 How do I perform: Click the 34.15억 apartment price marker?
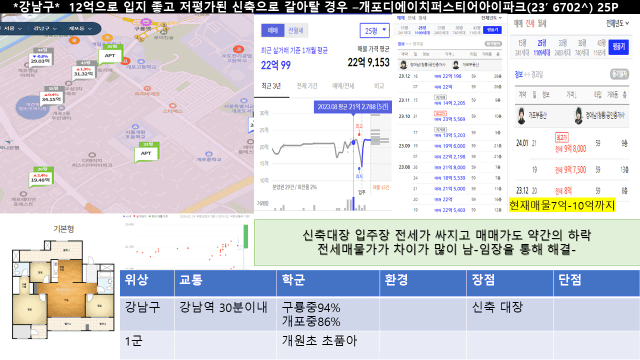coord(52,96)
